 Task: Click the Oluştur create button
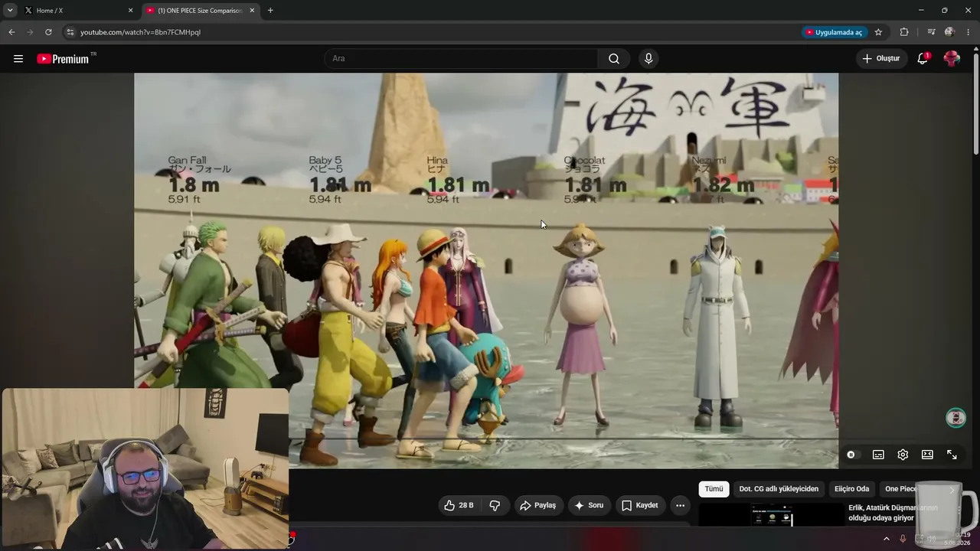(x=881, y=58)
